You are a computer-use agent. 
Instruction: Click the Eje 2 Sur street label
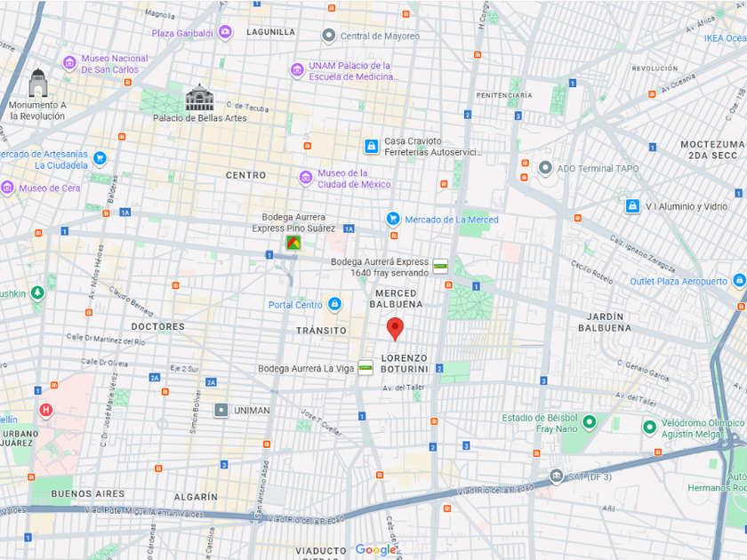tap(184, 368)
